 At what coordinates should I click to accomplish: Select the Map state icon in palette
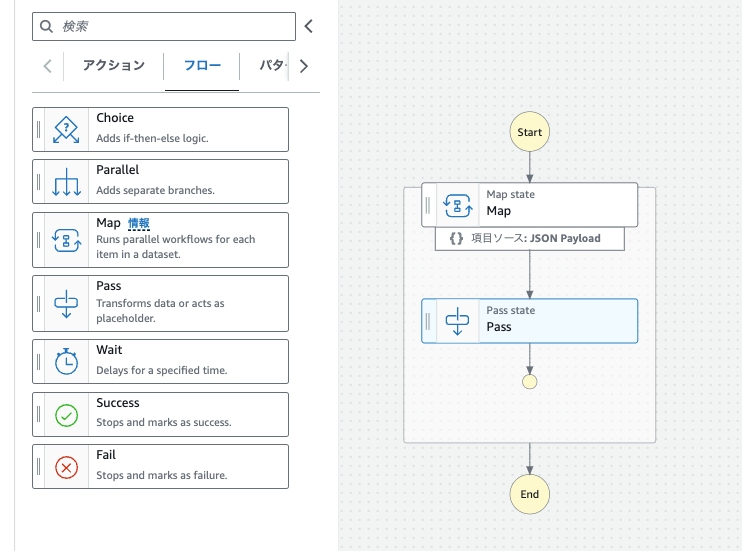point(66,240)
